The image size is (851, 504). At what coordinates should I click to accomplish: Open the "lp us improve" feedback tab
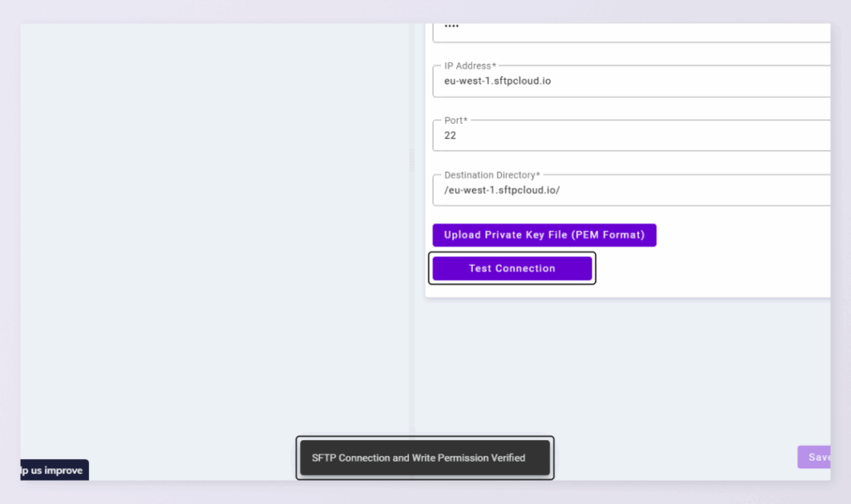click(53, 470)
